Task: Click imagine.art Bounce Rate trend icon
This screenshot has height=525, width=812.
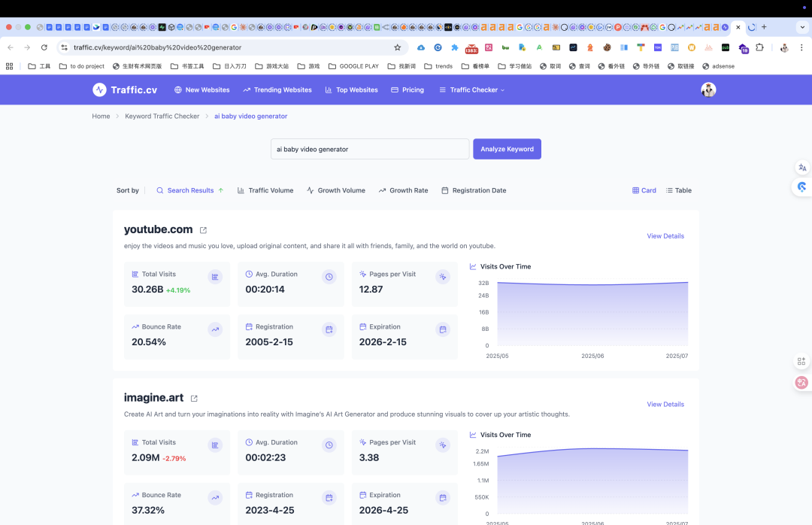Action: coord(215,498)
